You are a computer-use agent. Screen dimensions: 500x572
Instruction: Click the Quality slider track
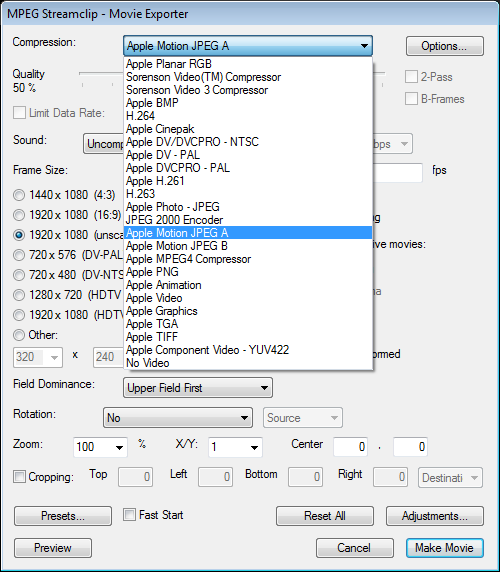101,73
